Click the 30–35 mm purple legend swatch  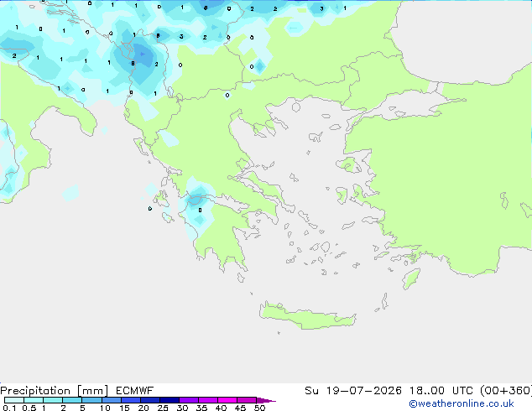coord(189,400)
